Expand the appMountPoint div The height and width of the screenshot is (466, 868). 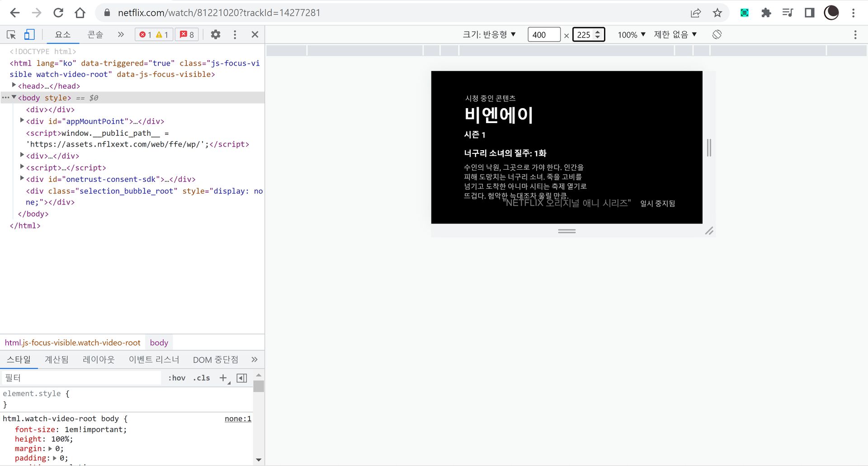[x=22, y=120]
